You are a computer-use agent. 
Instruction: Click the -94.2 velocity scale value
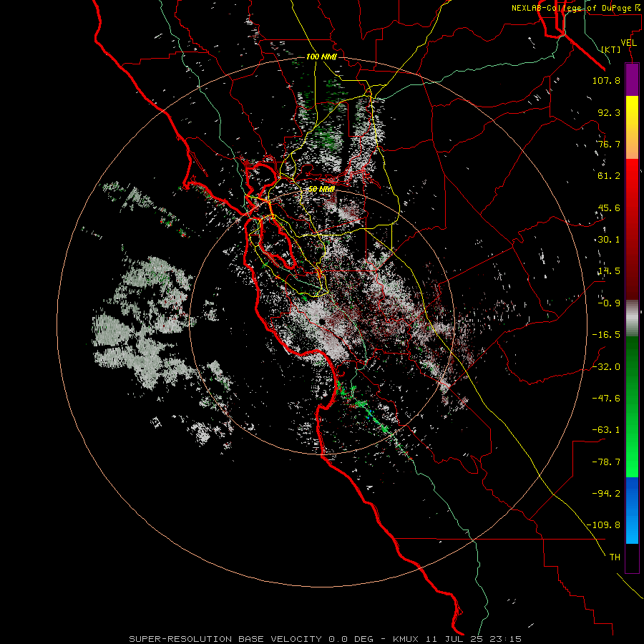[x=606, y=494]
